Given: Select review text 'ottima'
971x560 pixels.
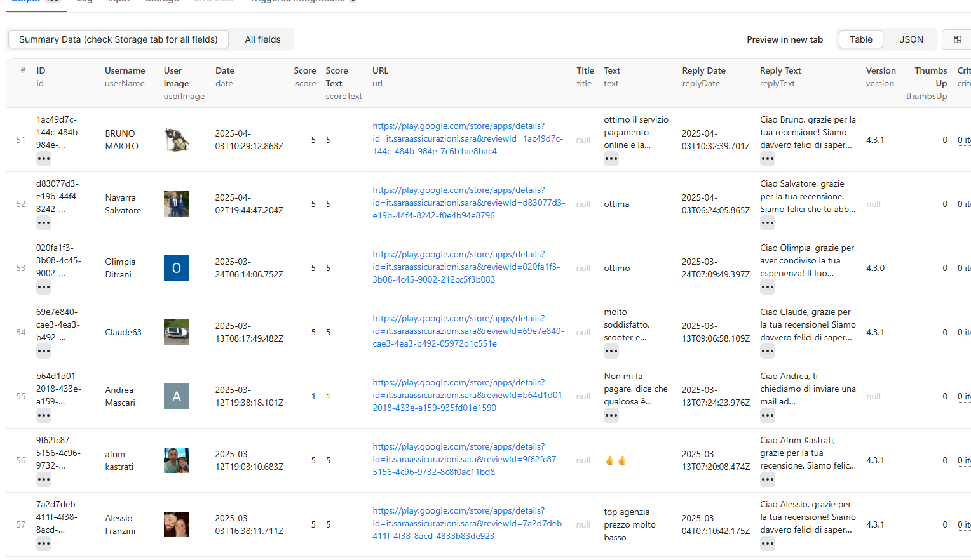Looking at the screenshot, I should pyautogui.click(x=616, y=204).
